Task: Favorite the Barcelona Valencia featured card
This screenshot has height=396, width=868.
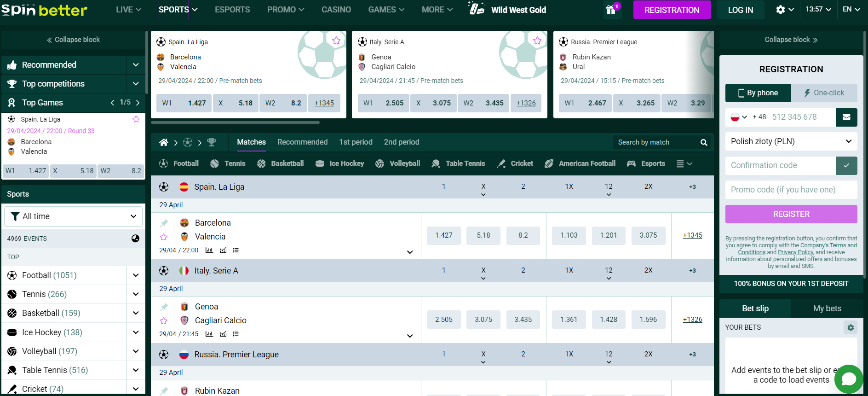Action: [x=336, y=41]
